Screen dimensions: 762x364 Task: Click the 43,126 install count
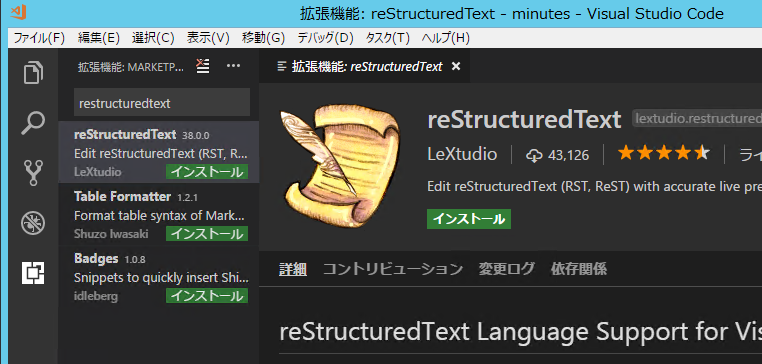point(569,156)
